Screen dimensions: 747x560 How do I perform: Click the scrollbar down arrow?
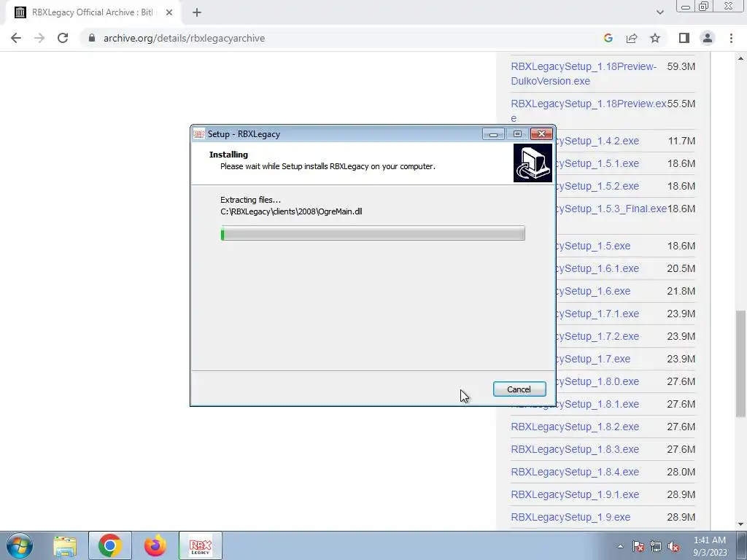740,524
